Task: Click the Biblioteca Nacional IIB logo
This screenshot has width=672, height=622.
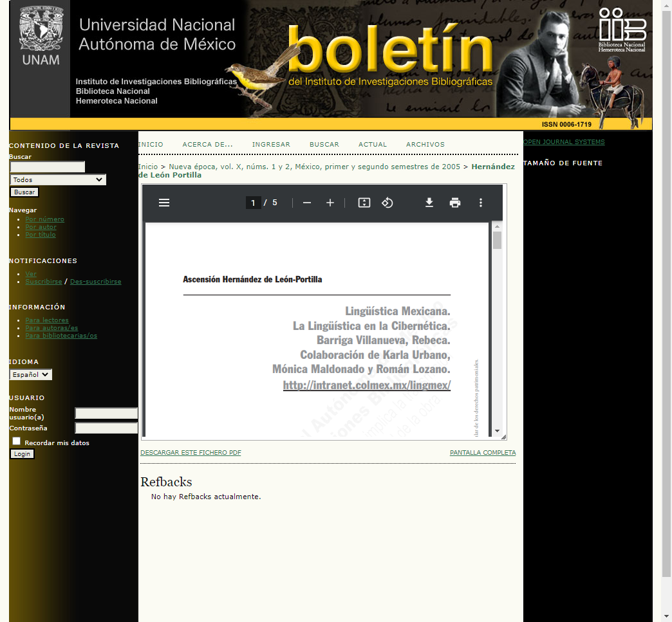Action: click(x=622, y=30)
